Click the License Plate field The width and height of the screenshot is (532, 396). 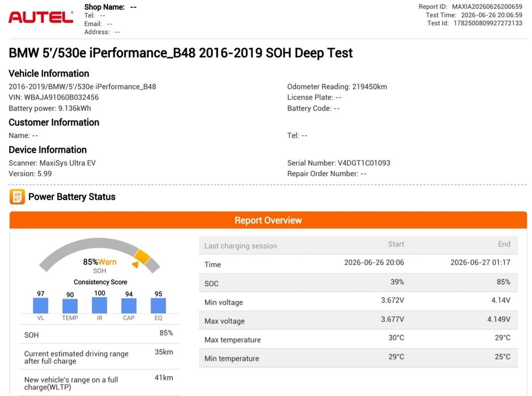(314, 97)
